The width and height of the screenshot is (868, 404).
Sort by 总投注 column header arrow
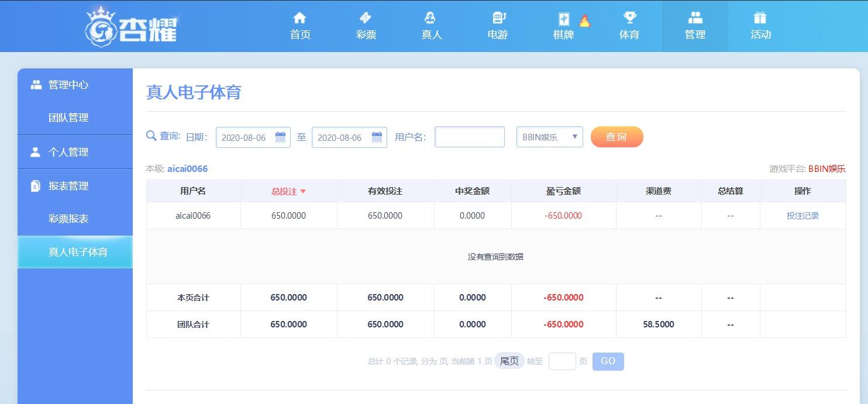point(303,192)
